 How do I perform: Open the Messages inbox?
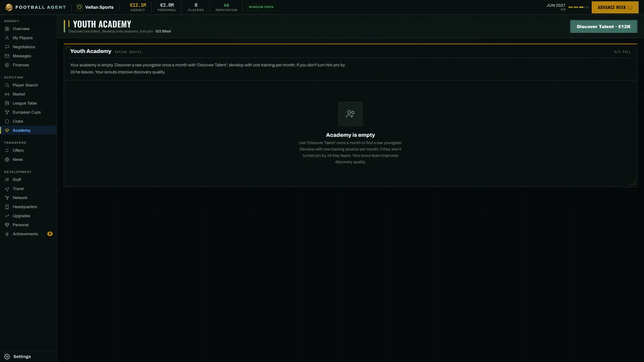click(x=29, y=56)
